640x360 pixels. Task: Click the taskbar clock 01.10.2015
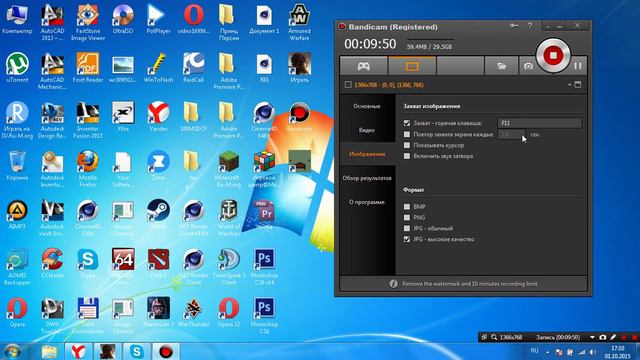click(617, 352)
